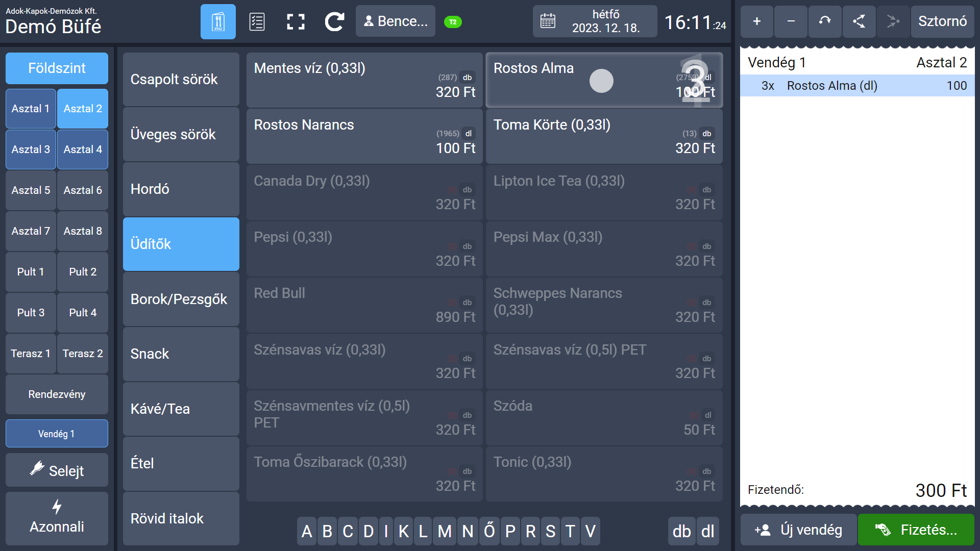This screenshot has height=551, width=980.
Task: Open the calendar date selector
Action: (595, 21)
